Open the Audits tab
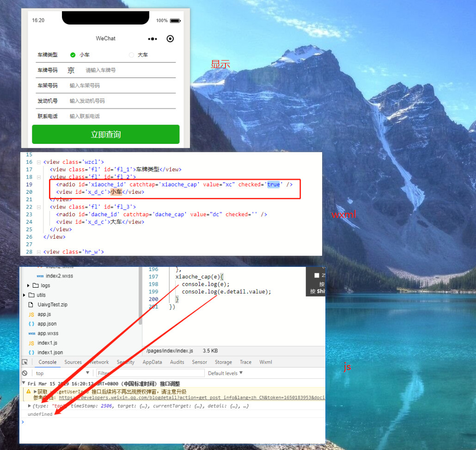Viewport: 476px width, 450px height. (x=177, y=362)
